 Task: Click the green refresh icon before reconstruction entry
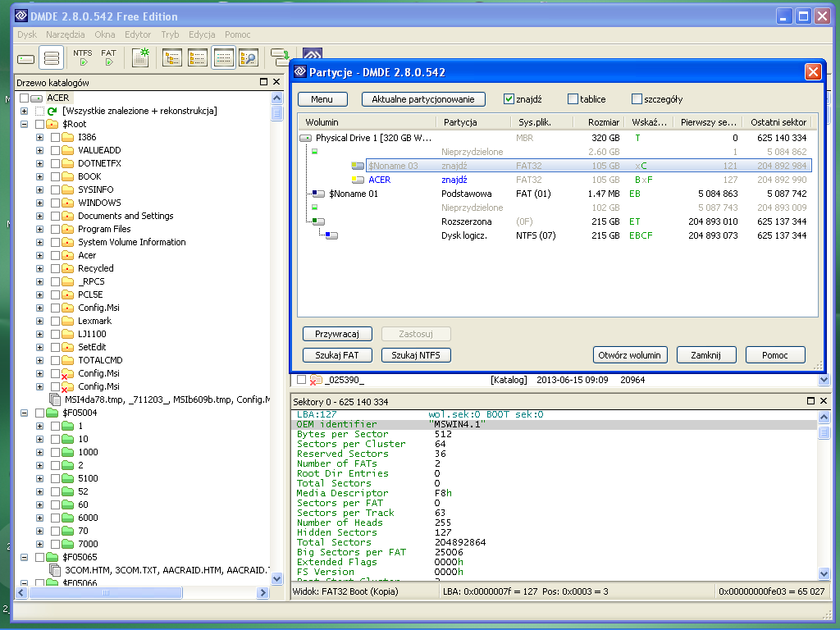tap(52, 111)
